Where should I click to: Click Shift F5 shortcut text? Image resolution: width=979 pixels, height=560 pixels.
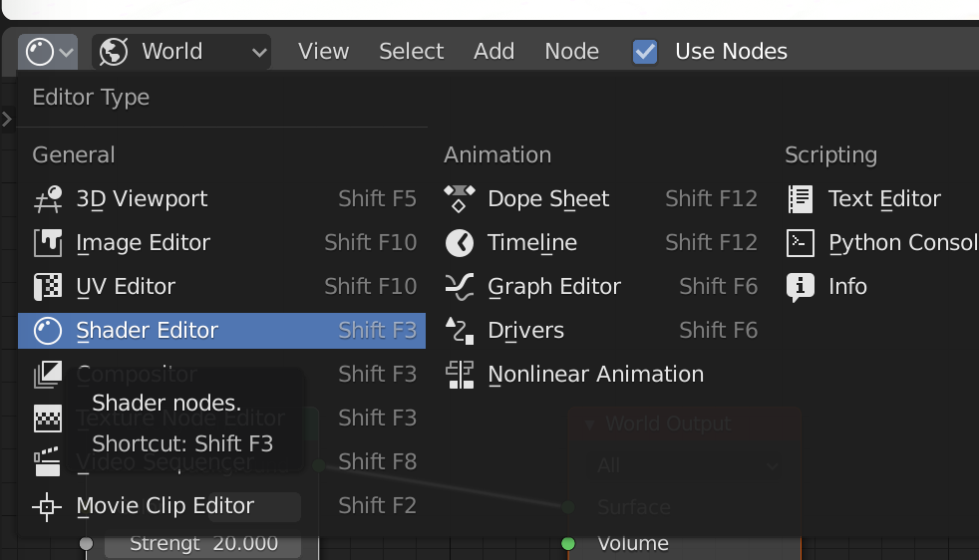377,198
